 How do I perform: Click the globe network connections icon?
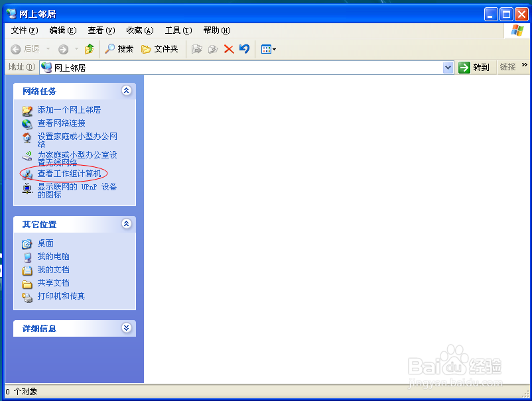tap(27, 124)
